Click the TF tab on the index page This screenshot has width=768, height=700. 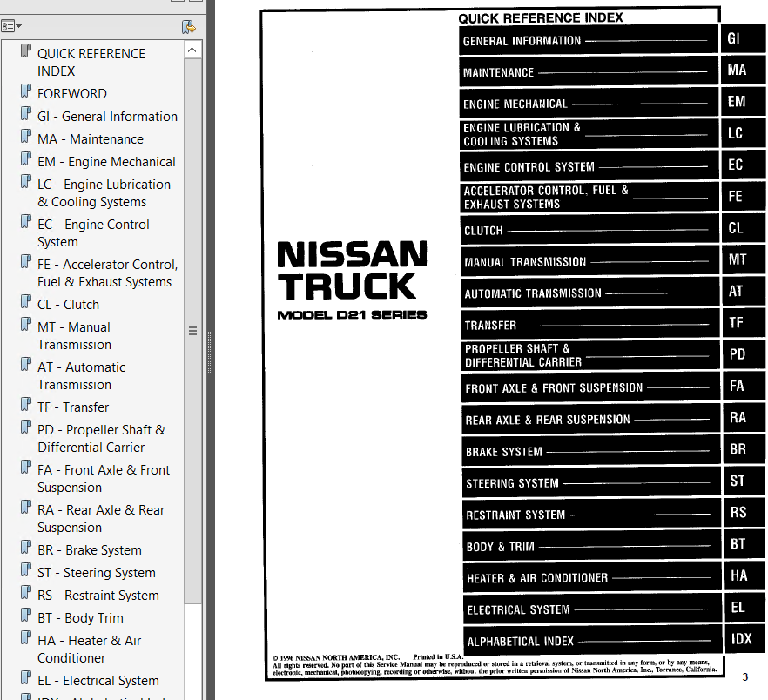(x=744, y=323)
